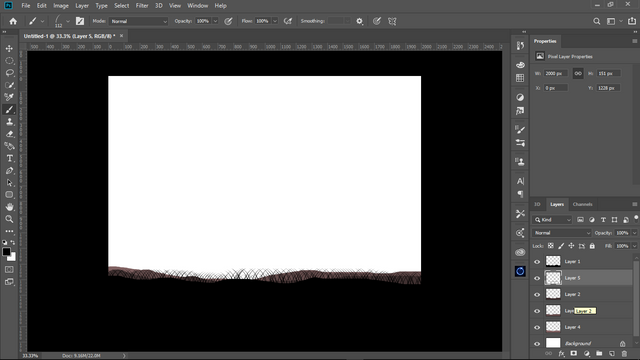640x360 pixels.
Task: Select Layer 4 in layers panel
Action: tap(583, 327)
